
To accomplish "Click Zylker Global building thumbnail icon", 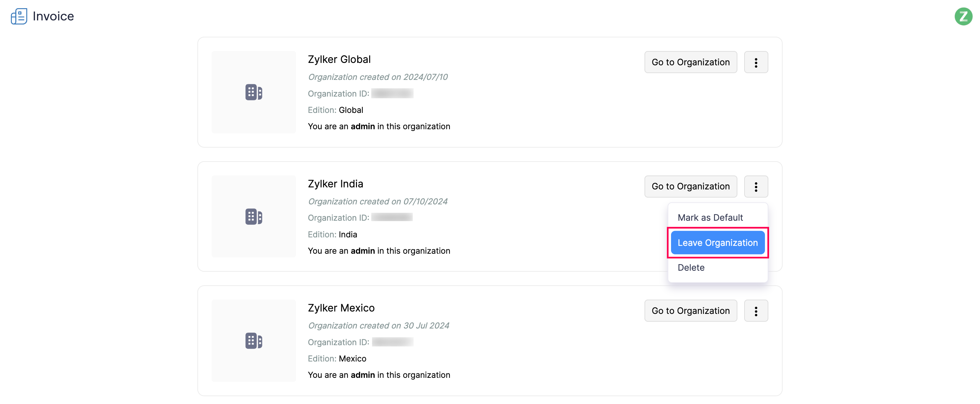I will 254,92.
